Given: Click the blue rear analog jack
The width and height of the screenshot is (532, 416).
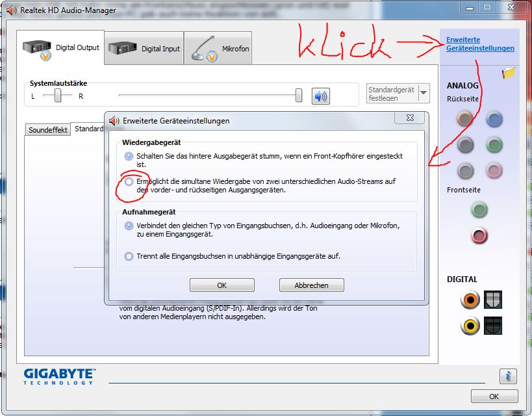Looking at the screenshot, I should [x=494, y=119].
